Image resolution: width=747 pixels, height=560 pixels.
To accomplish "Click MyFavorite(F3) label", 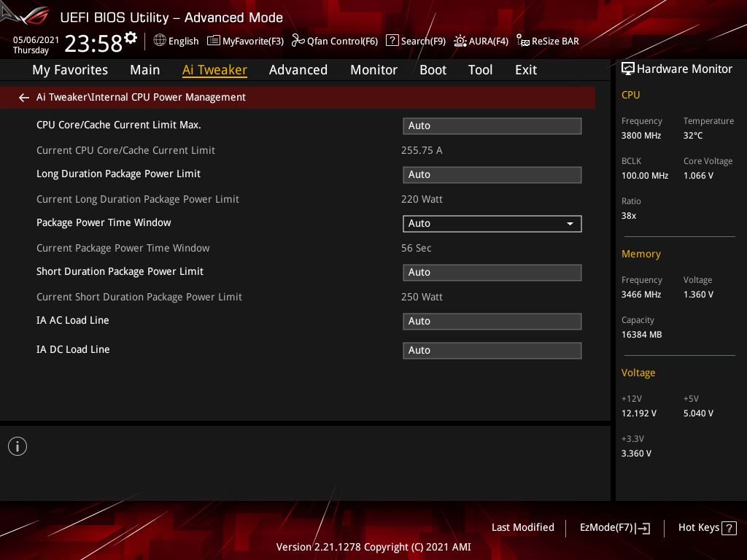I will [x=253, y=41].
